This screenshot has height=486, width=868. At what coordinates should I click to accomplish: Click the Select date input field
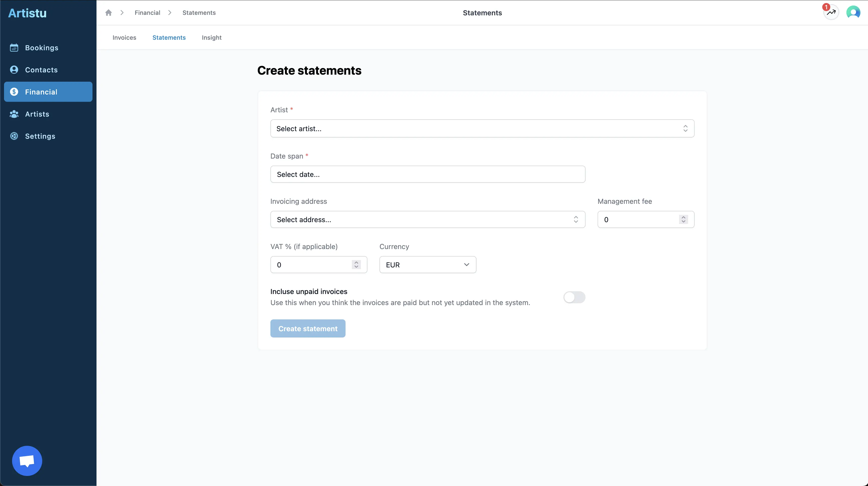[x=427, y=174]
